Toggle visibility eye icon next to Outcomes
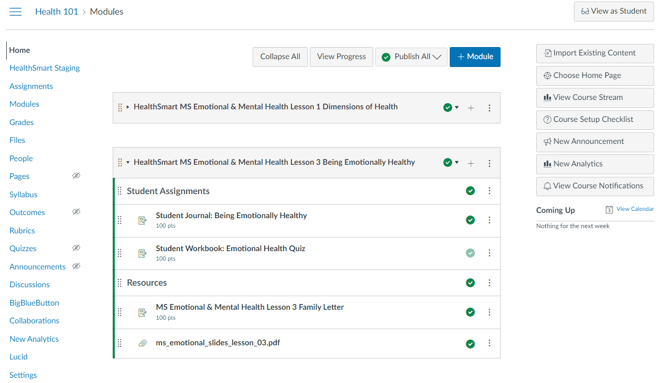This screenshot has height=383, width=662. (76, 212)
